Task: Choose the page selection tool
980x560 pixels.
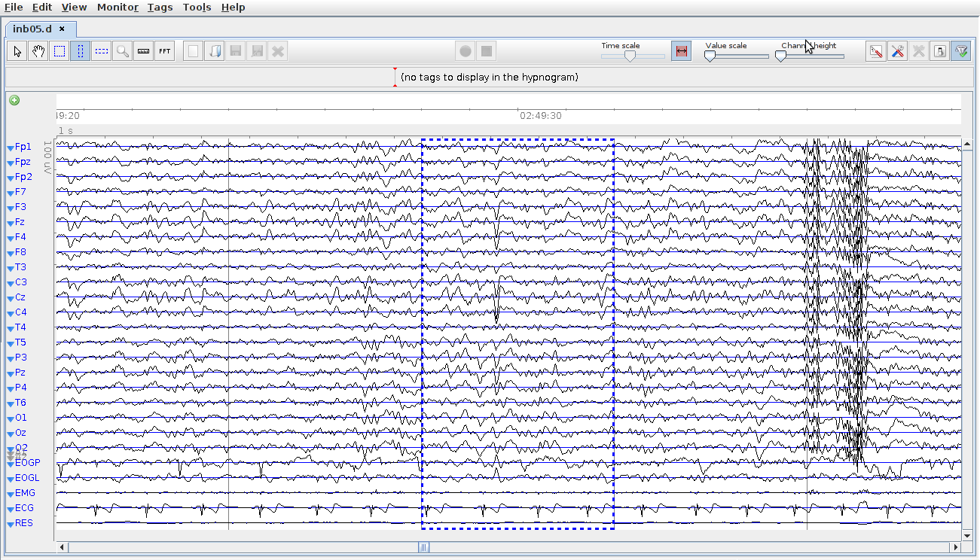Action: (60, 51)
